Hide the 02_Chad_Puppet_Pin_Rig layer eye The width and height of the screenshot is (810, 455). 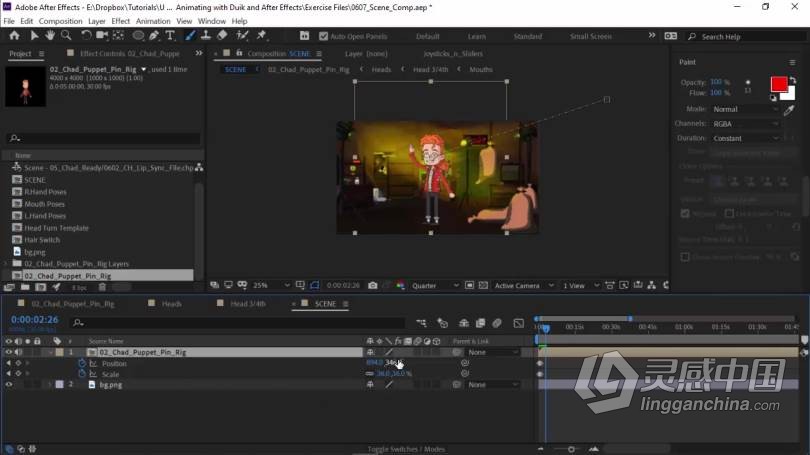point(8,352)
